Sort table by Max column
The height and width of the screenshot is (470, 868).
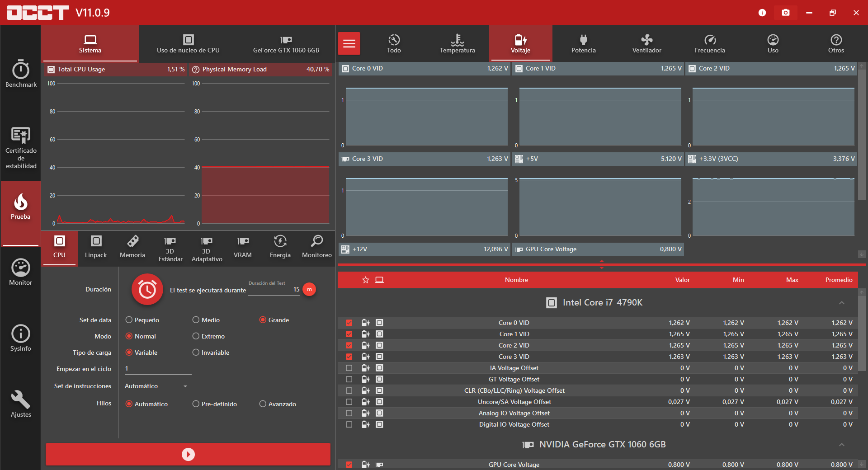point(792,280)
